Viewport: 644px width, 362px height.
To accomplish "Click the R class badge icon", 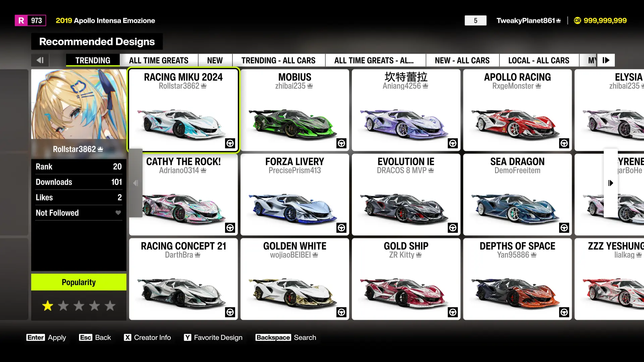I will (x=21, y=20).
